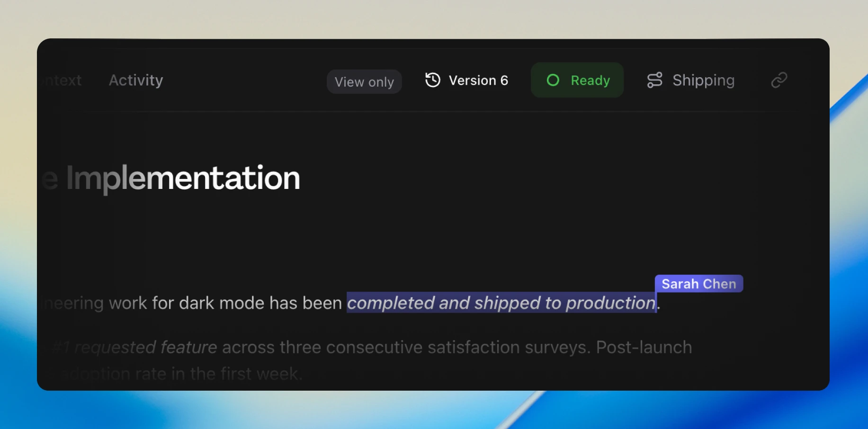The height and width of the screenshot is (429, 868).
Task: Open the Shipping label
Action: coord(703,80)
